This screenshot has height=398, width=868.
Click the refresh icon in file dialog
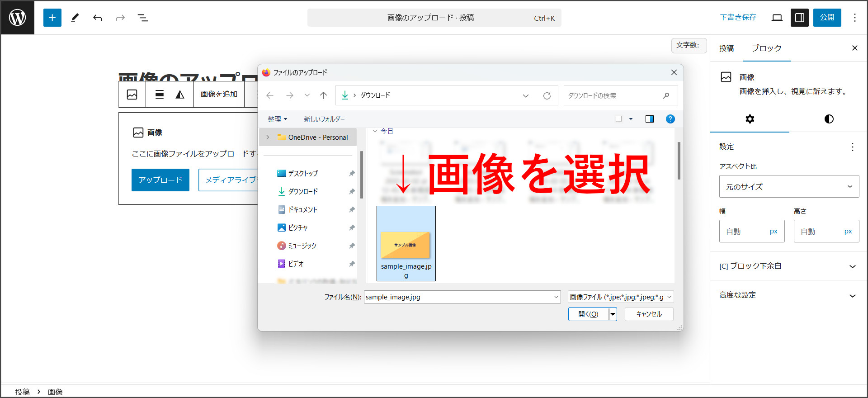pyautogui.click(x=547, y=95)
